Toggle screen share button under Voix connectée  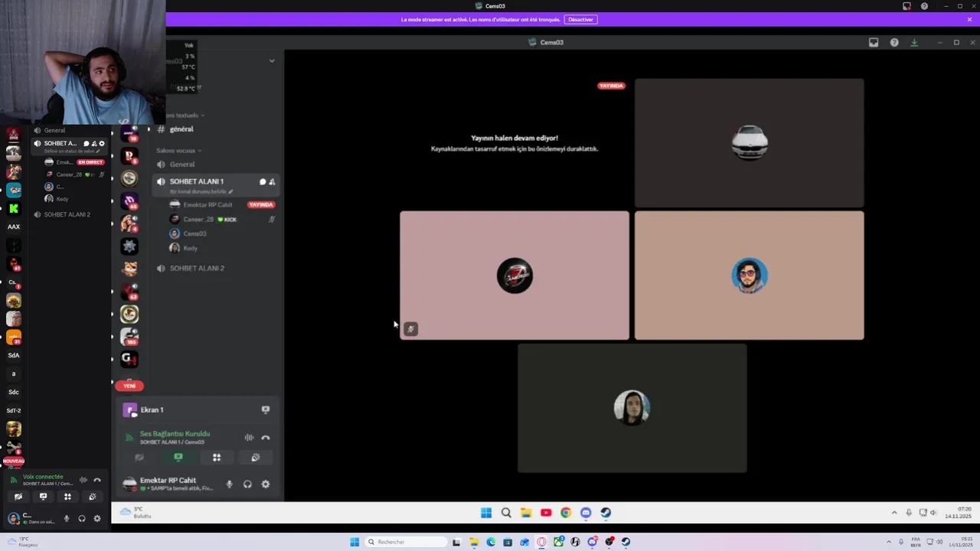pyautogui.click(x=43, y=497)
